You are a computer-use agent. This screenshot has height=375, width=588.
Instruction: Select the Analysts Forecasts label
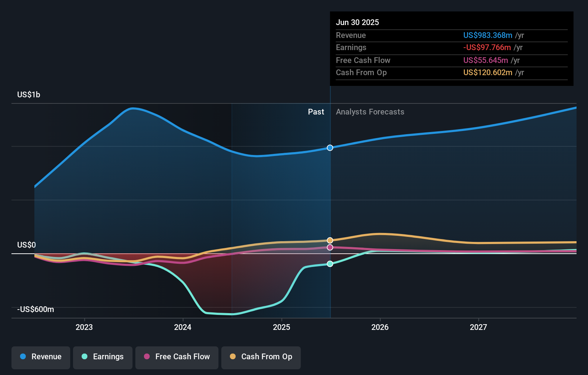(370, 112)
